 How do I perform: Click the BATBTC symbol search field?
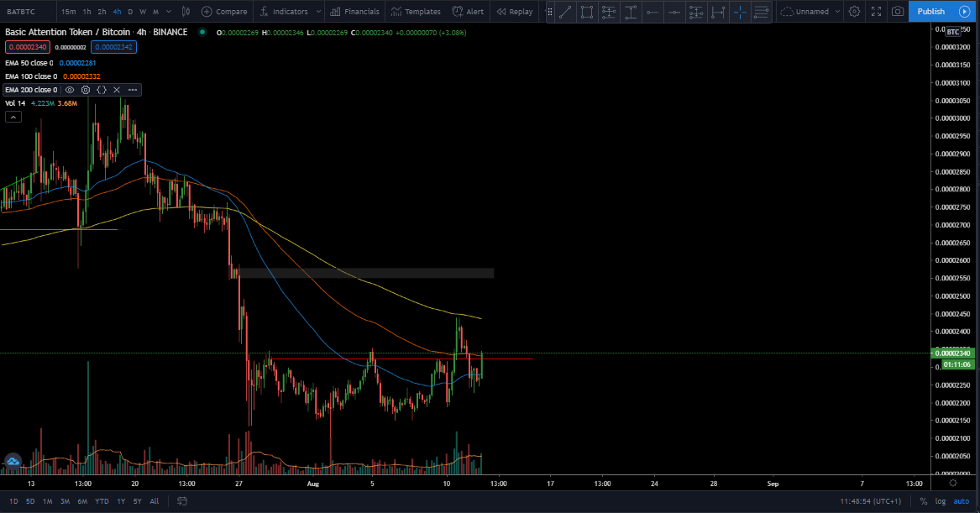coord(28,11)
